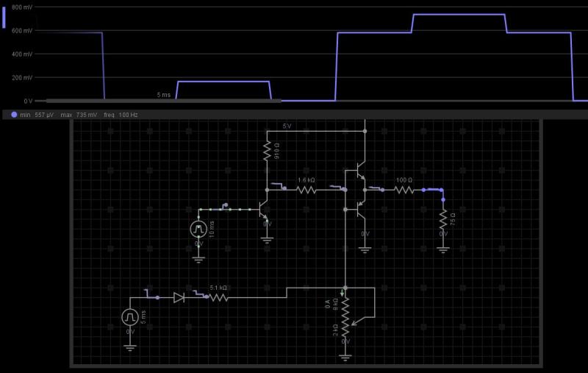Select the 1.6 kΩ resistor
The height and width of the screenshot is (373, 588).
[x=306, y=189]
